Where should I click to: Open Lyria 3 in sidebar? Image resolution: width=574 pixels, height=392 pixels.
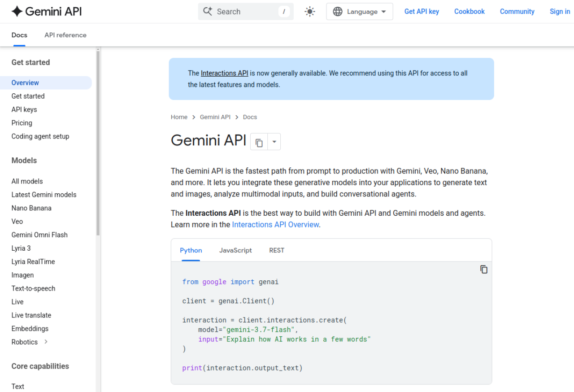(x=21, y=248)
